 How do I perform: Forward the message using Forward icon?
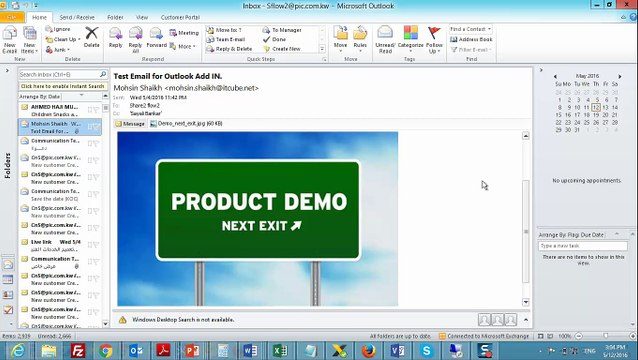156,37
